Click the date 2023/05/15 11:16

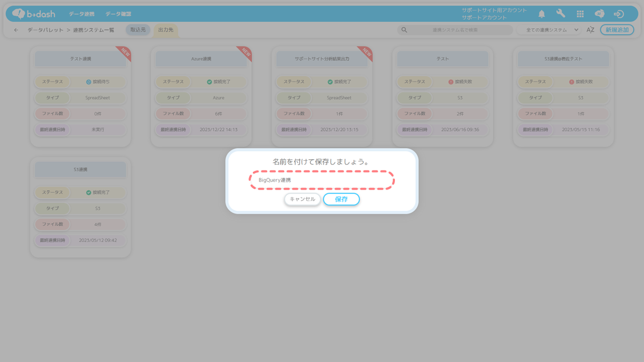pyautogui.click(x=581, y=129)
